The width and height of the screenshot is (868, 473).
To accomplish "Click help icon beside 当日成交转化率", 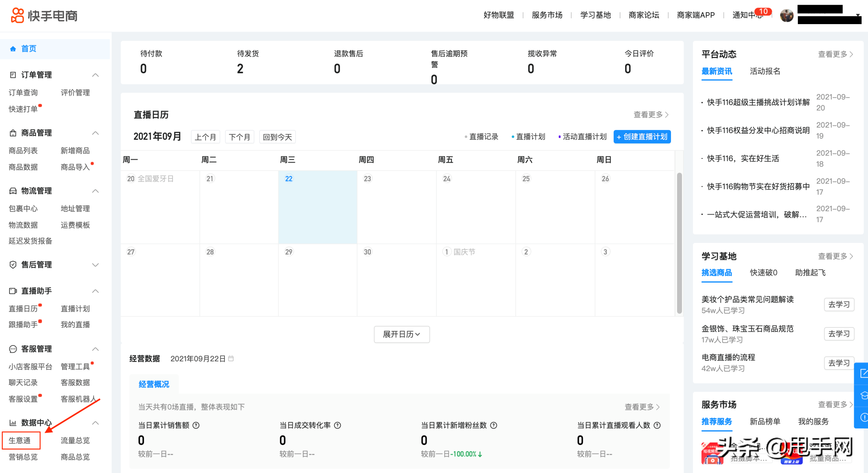I will pyautogui.click(x=337, y=425).
